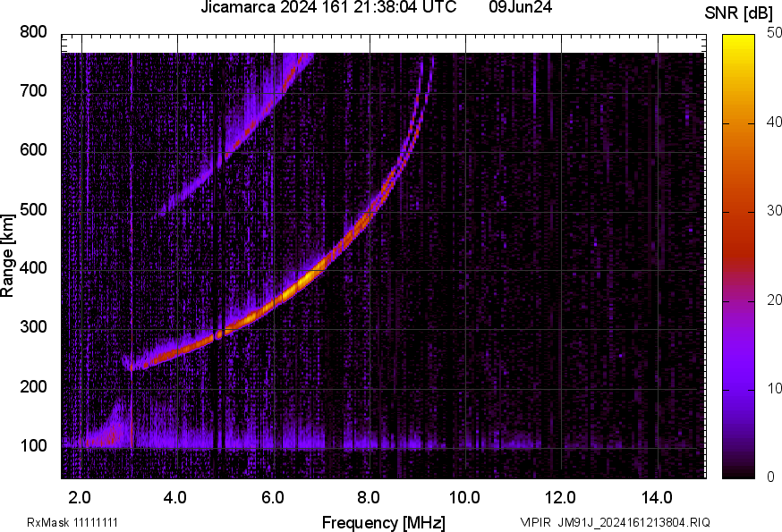
Task: Click the 2.0 frequency tick label
Action: pos(80,497)
